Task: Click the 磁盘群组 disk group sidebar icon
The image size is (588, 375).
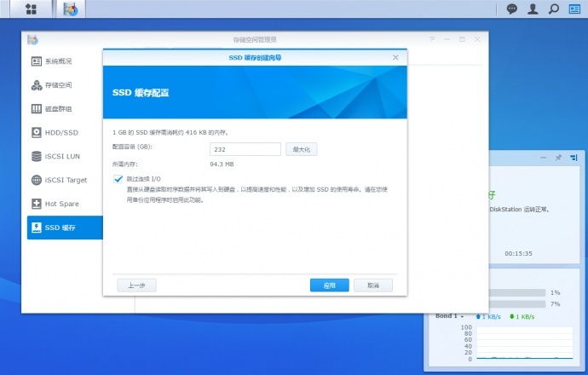Action: (37, 109)
